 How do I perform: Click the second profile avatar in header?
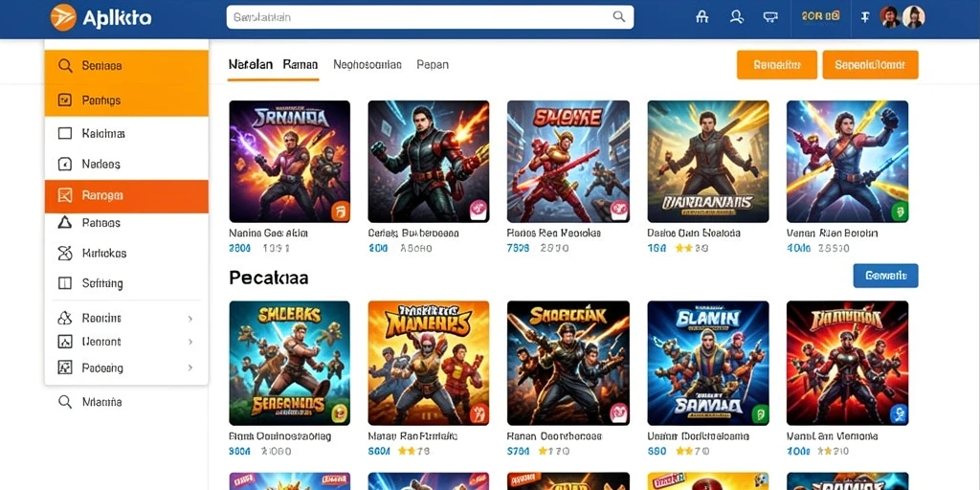[913, 17]
